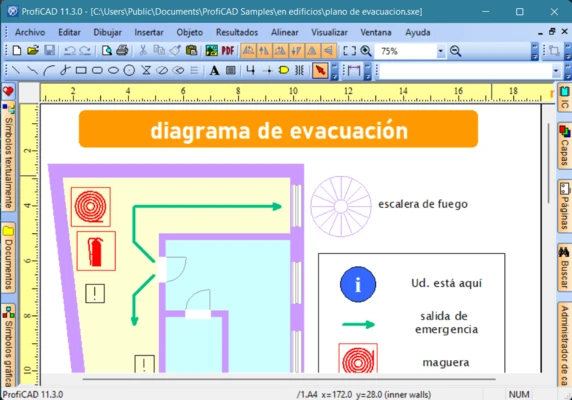Click the third orange rotate tool
This screenshot has height=400, width=572.
pyautogui.click(x=280, y=51)
